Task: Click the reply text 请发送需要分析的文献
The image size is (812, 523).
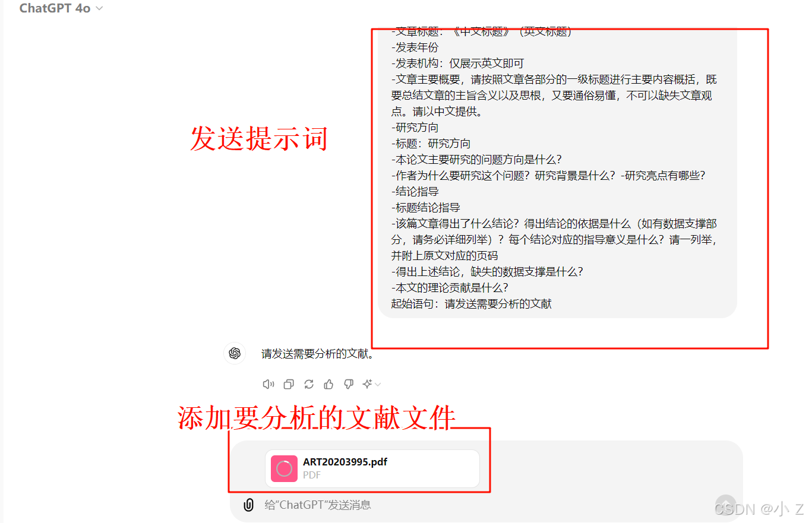Action: [318, 354]
